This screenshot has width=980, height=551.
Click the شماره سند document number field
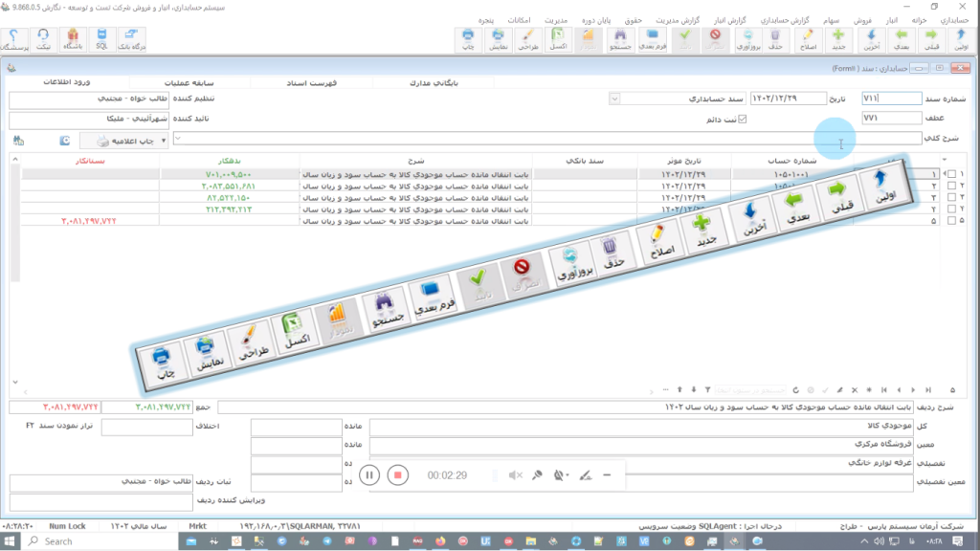click(891, 99)
